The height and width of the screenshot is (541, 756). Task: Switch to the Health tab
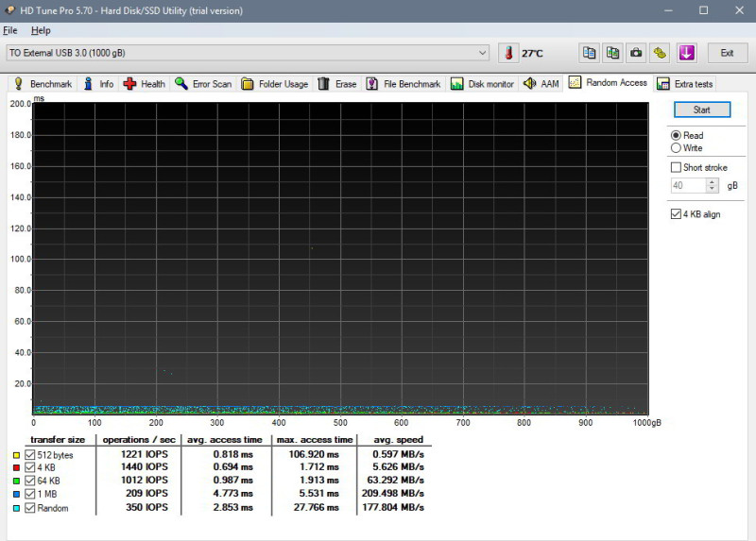pyautogui.click(x=145, y=84)
